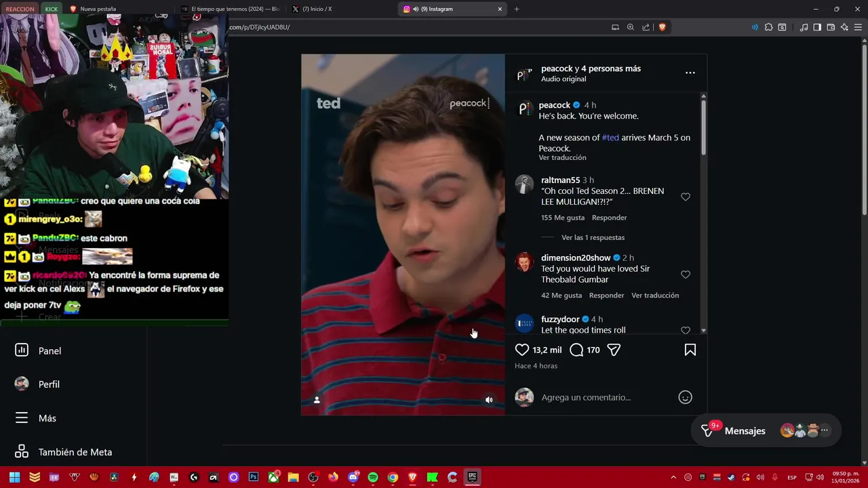Open the #ted hashtag link
Screen dimensions: 868x488
coord(610,138)
